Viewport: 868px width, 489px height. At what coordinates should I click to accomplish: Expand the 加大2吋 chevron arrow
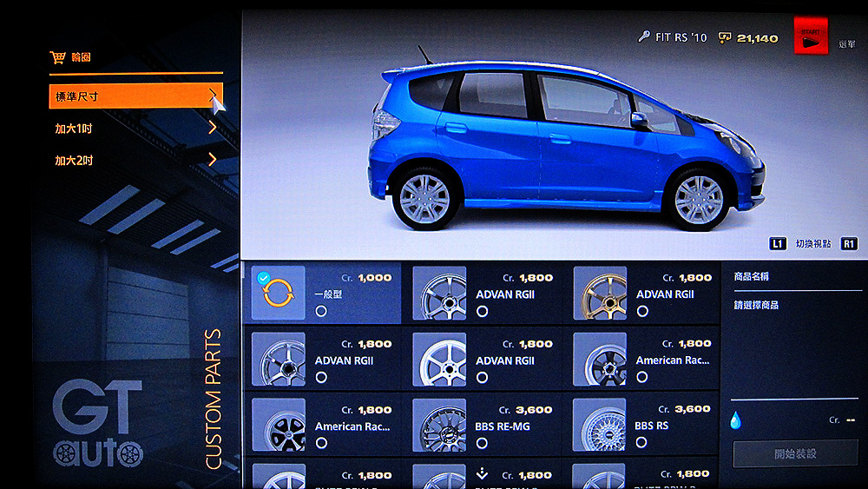click(213, 160)
